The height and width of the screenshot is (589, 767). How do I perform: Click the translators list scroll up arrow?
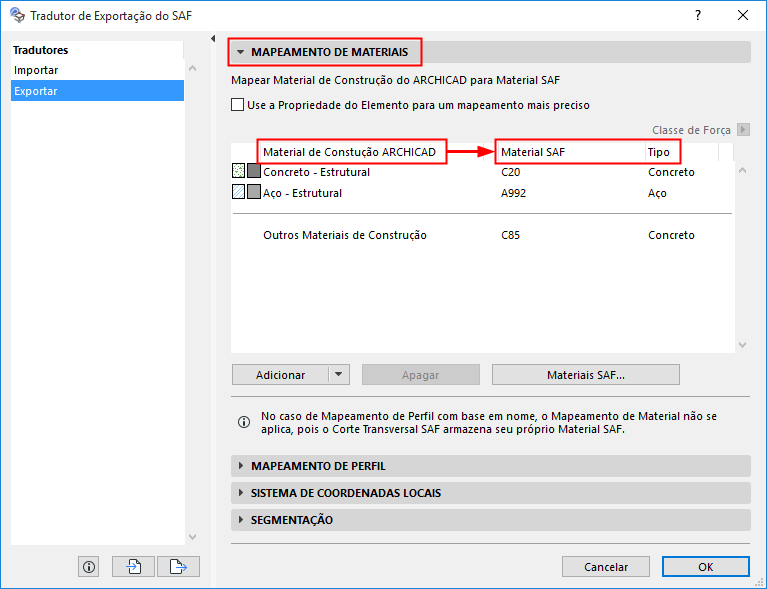pos(192,68)
